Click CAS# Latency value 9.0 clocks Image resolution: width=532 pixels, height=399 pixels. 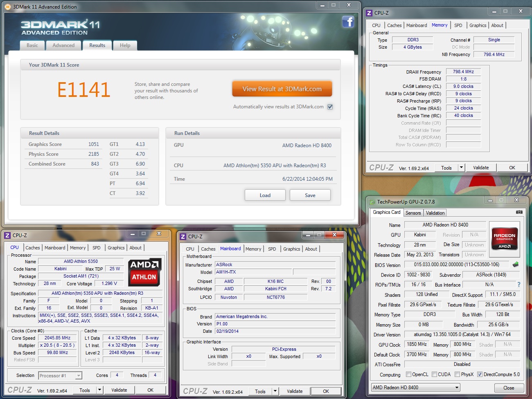pos(463,86)
